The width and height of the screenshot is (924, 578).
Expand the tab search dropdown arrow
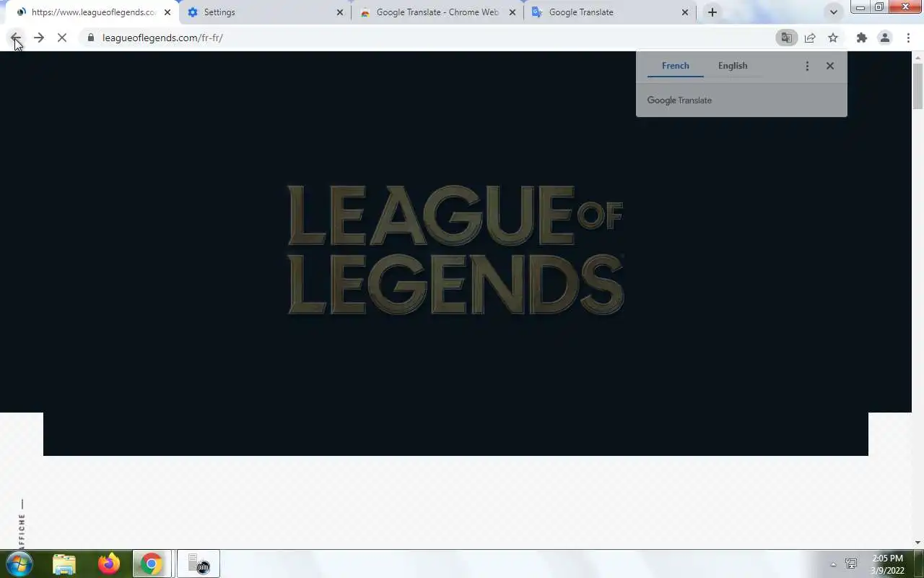coord(834,12)
